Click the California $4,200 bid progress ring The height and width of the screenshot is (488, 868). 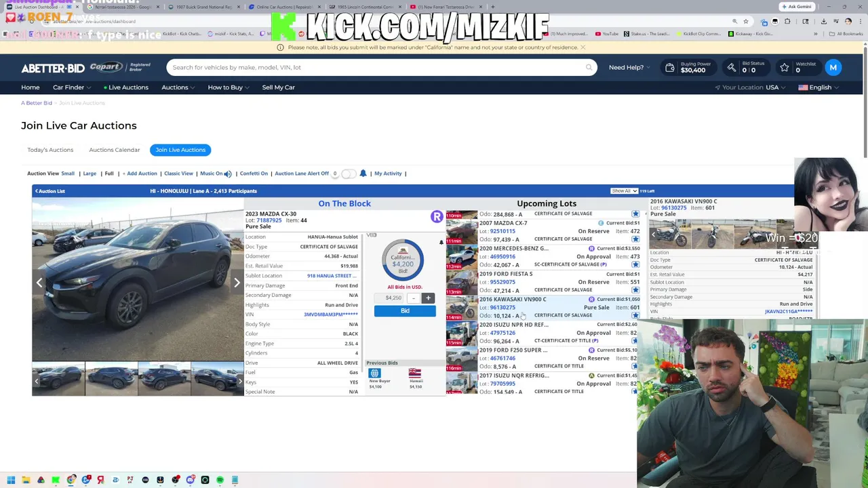(x=403, y=260)
